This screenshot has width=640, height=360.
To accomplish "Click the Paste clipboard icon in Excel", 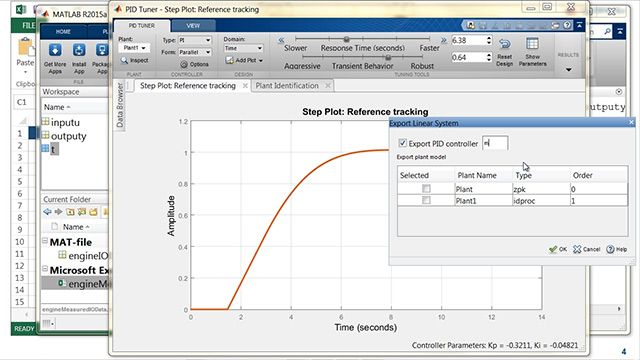I will (x=26, y=47).
